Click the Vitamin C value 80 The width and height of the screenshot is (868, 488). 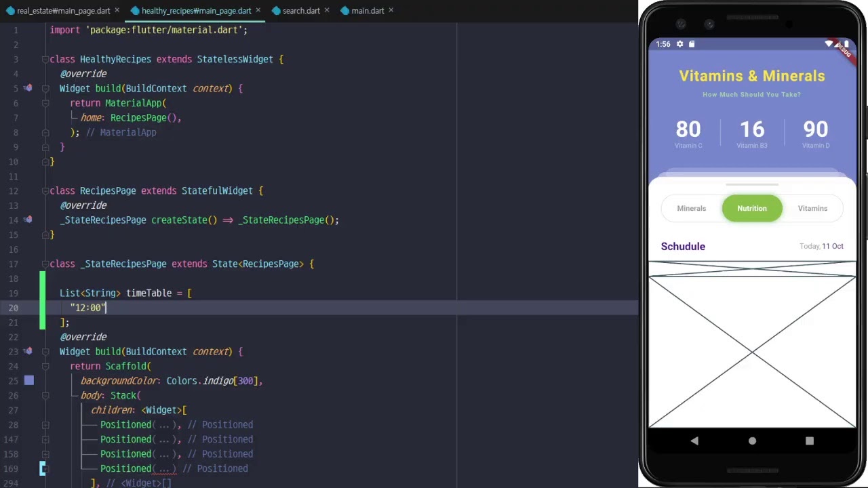tap(688, 129)
